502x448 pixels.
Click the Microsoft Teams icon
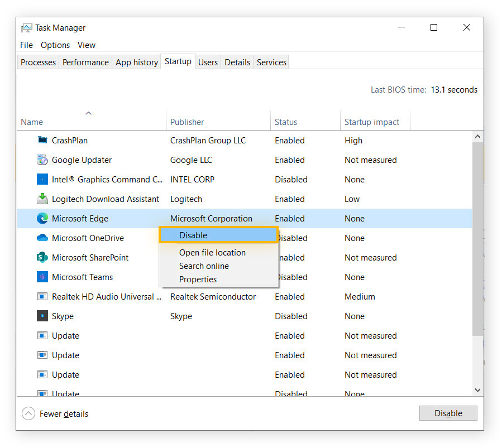coord(42,277)
